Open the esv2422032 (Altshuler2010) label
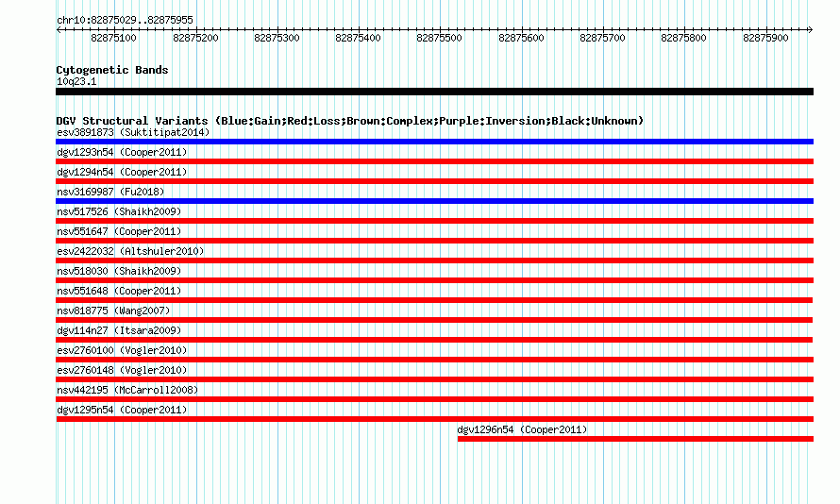The width and height of the screenshot is (840, 504). pyautogui.click(x=130, y=251)
